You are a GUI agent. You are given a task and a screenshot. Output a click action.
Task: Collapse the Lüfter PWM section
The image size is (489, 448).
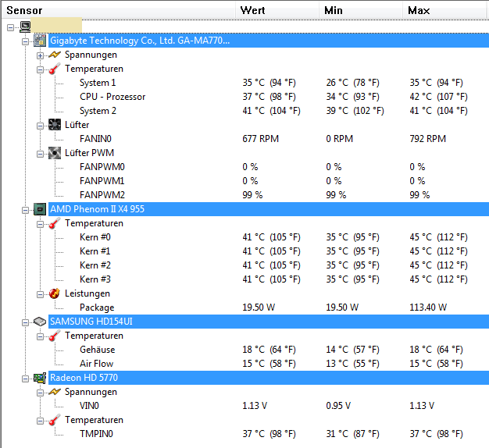click(x=40, y=154)
